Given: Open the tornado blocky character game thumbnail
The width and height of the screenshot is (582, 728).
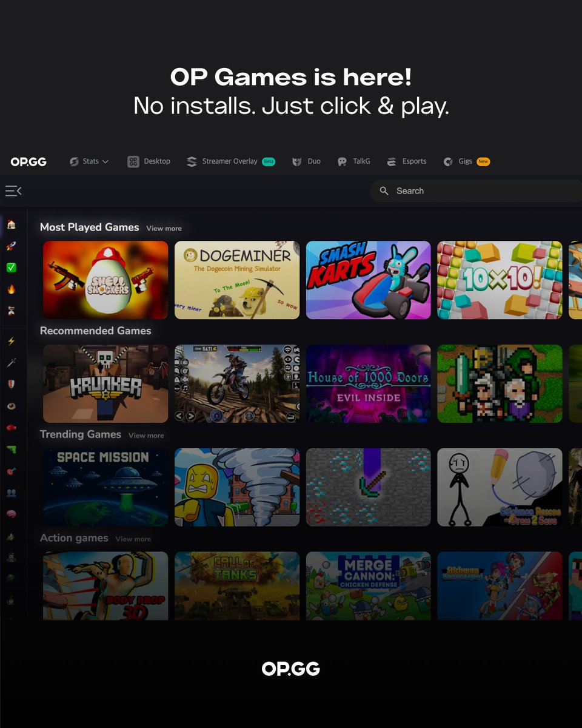Looking at the screenshot, I should tap(237, 487).
